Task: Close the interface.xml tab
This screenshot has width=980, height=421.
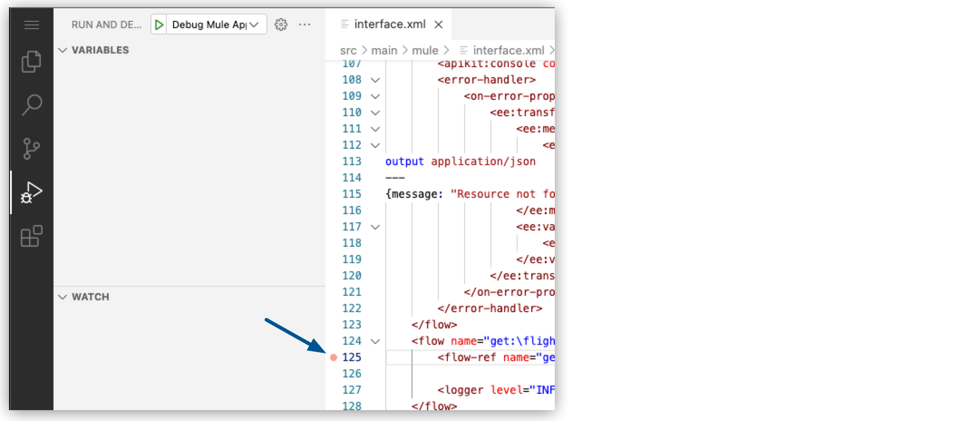Action: (x=438, y=24)
